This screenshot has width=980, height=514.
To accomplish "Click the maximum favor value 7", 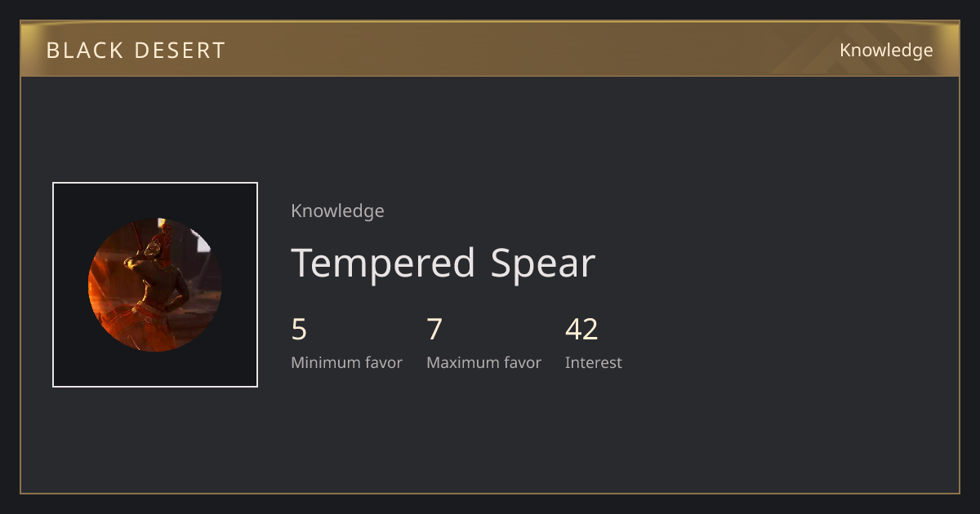I will pos(434,330).
